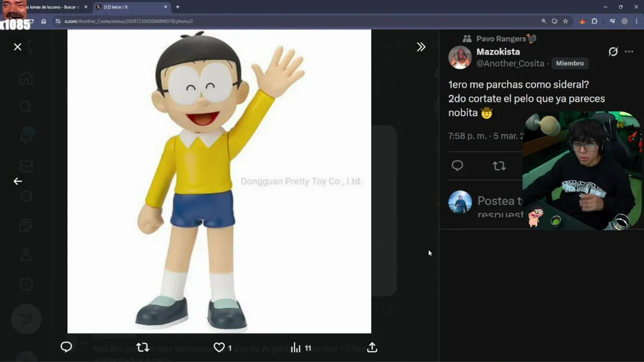Click the install app icon in the address bar

(x=554, y=21)
